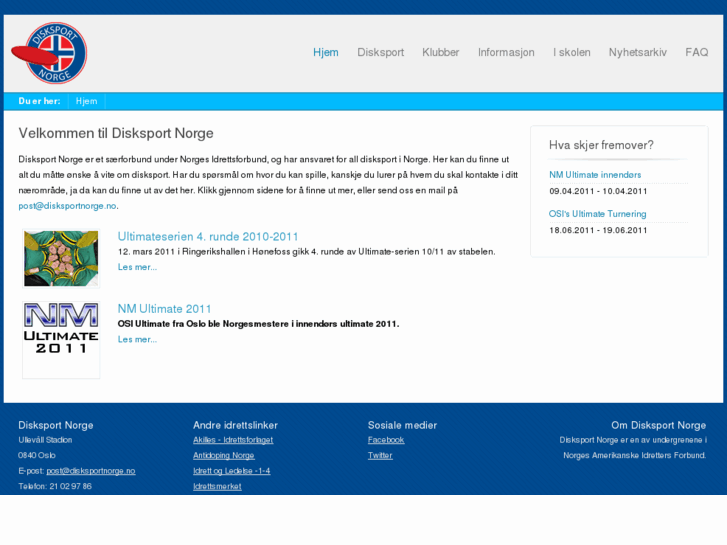This screenshot has height=545, width=727.
Task: Visit the Nyhetsarkiv page
Action: click(x=637, y=53)
